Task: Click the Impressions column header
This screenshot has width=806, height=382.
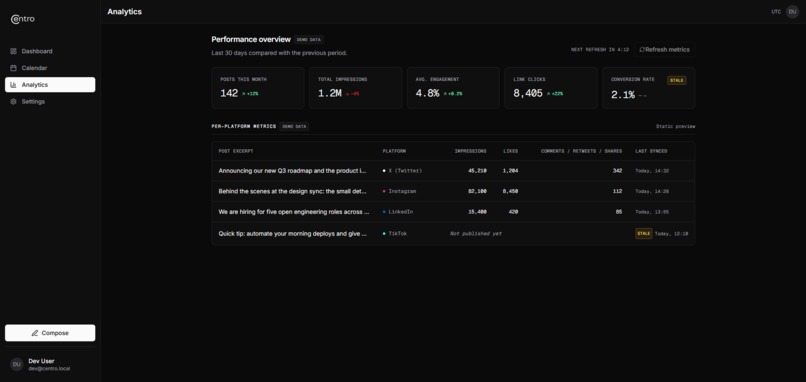Action: [470, 151]
